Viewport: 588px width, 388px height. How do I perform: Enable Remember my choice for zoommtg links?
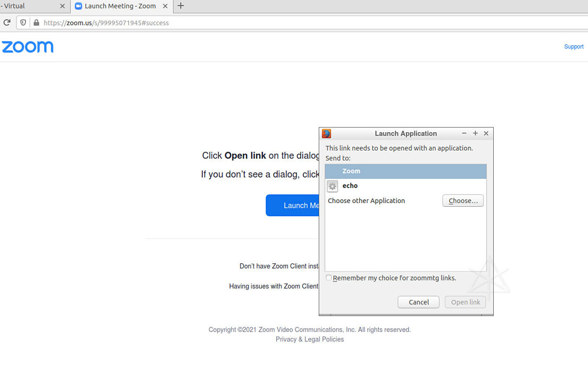click(329, 278)
